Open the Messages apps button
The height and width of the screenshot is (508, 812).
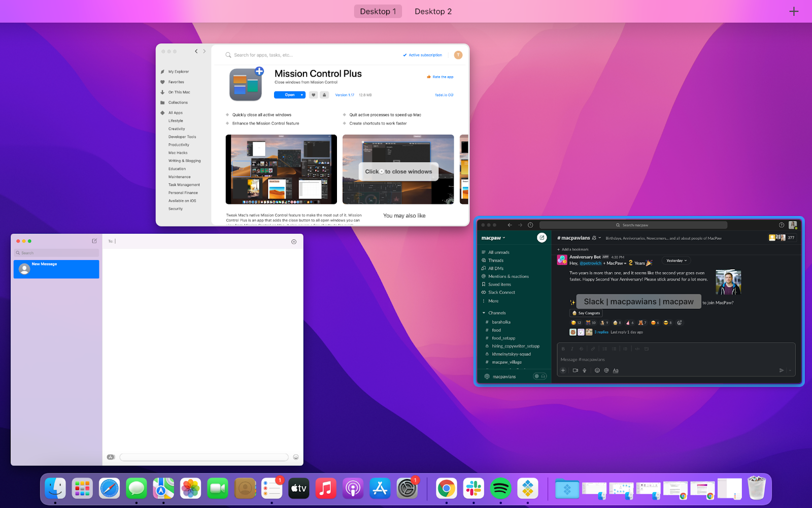tap(111, 457)
